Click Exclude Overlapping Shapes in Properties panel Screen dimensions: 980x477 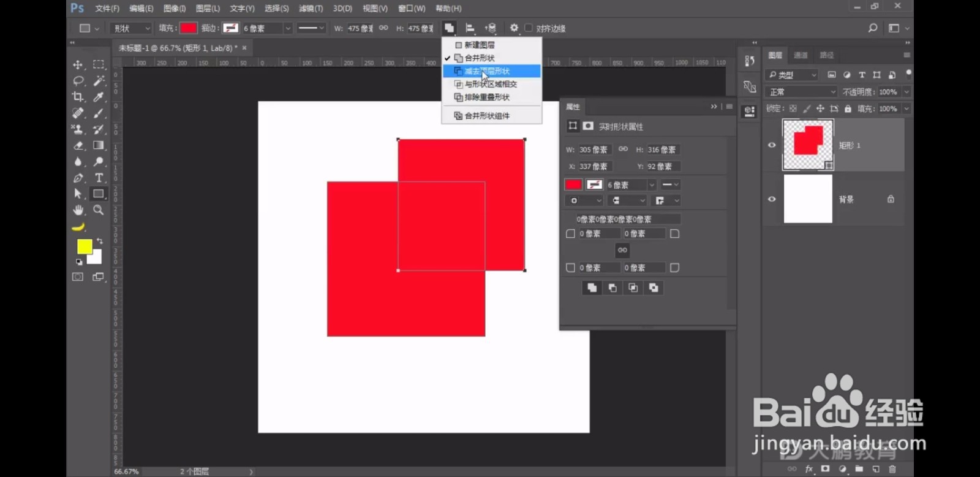pyautogui.click(x=654, y=288)
